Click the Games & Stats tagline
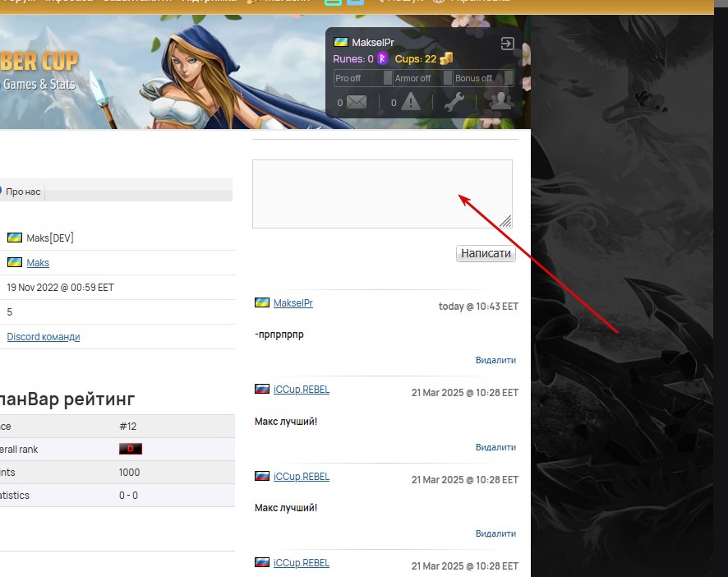The height and width of the screenshot is (577, 728). click(x=39, y=84)
